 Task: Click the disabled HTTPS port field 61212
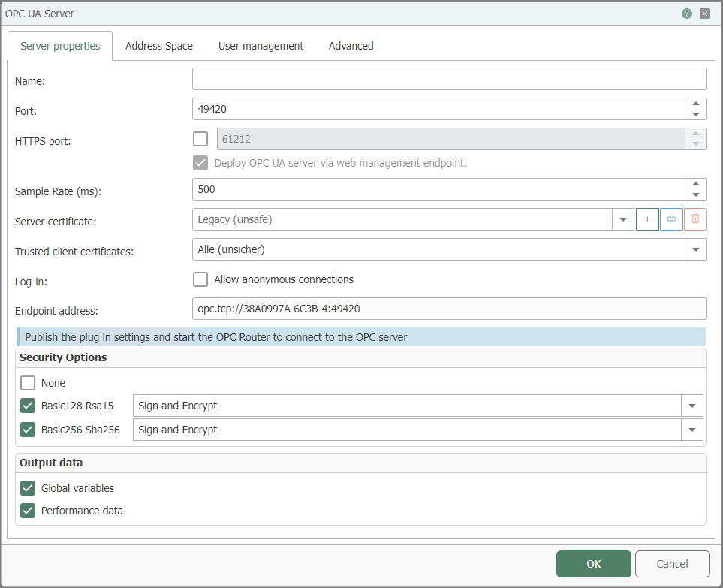(451, 139)
